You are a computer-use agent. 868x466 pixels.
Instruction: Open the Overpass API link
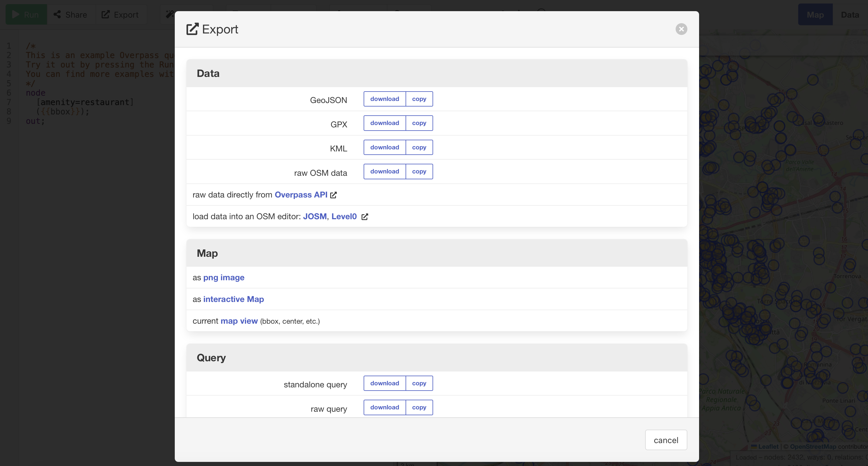[301, 195]
